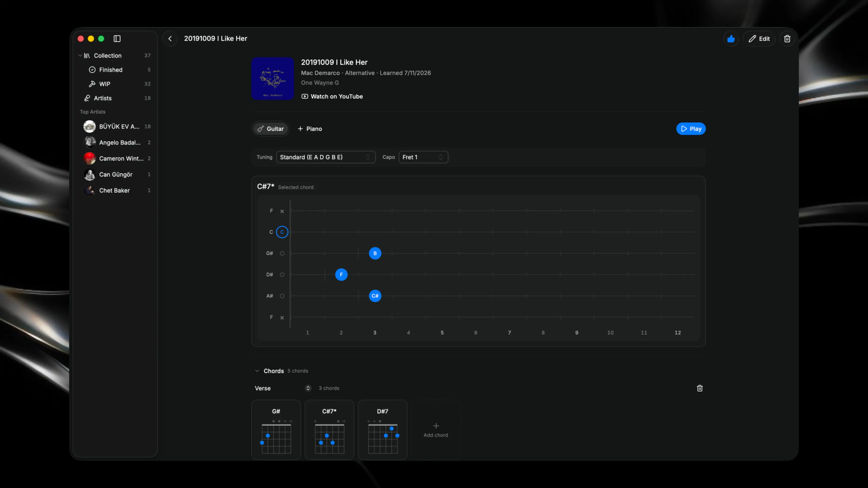The image size is (868, 488).
Task: Delete the Verse section trash icon
Action: click(x=700, y=388)
